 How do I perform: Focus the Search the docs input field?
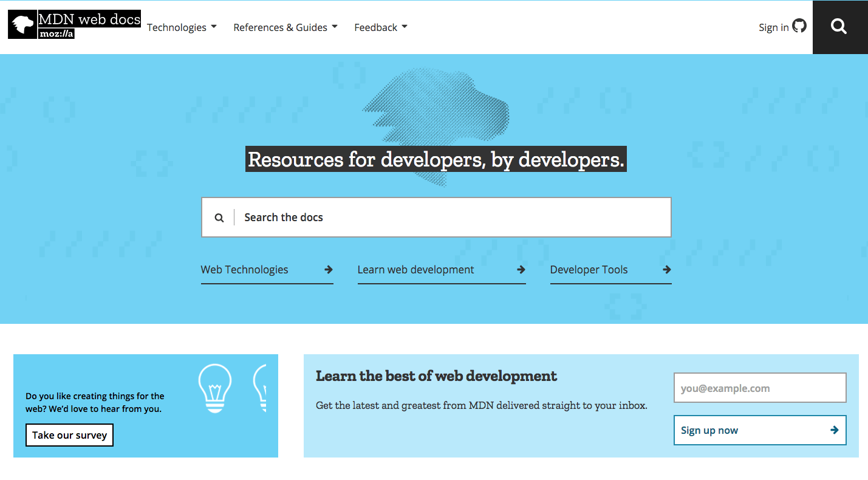[436, 217]
